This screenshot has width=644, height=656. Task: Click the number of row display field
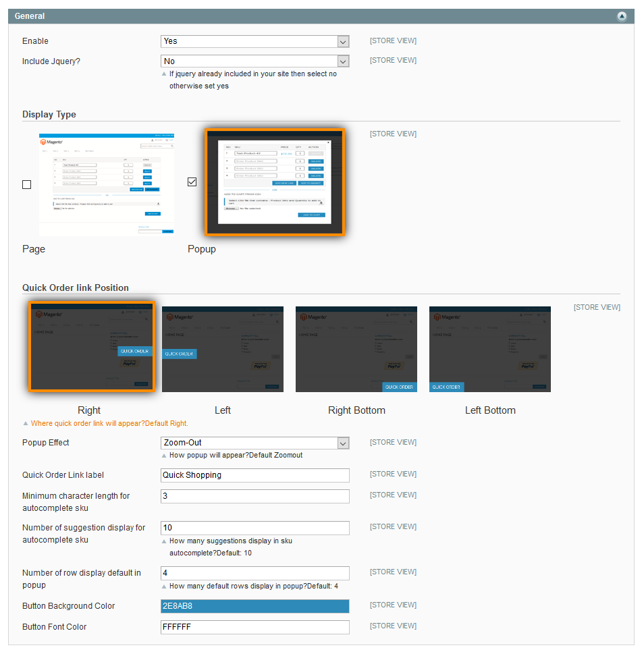tap(255, 573)
